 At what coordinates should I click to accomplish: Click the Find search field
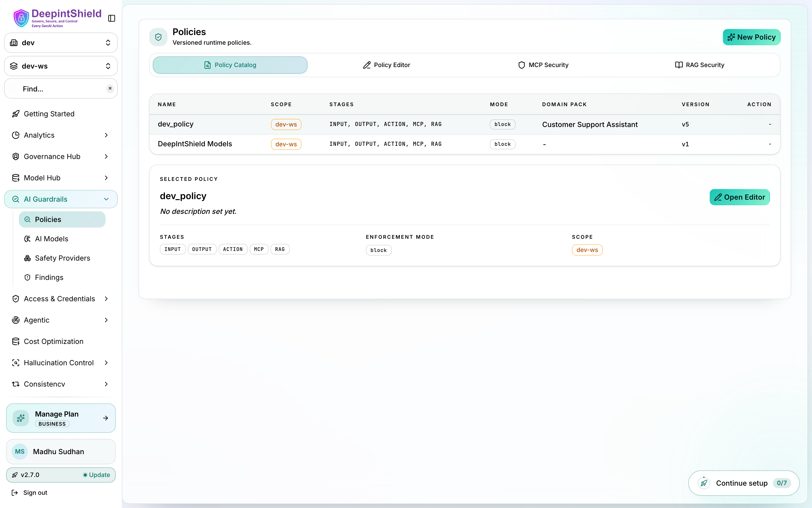61,89
